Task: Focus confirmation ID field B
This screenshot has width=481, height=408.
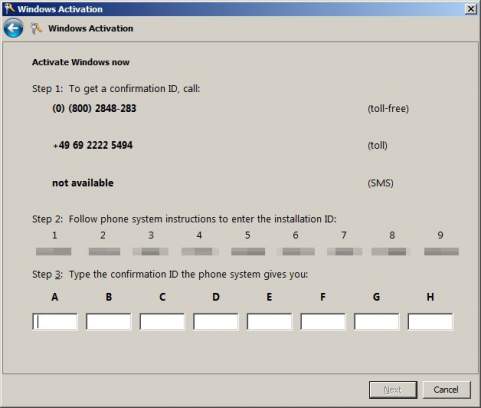Action: tap(109, 322)
